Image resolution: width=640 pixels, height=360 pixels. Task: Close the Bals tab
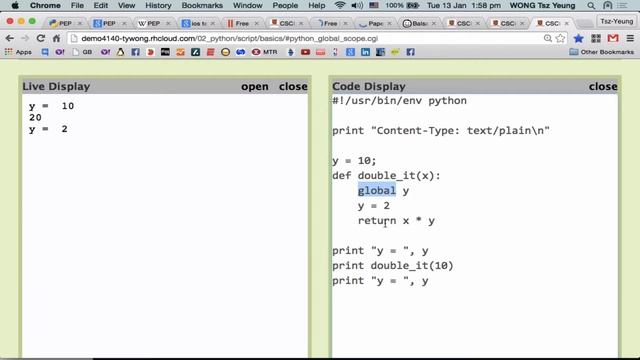[x=433, y=24]
